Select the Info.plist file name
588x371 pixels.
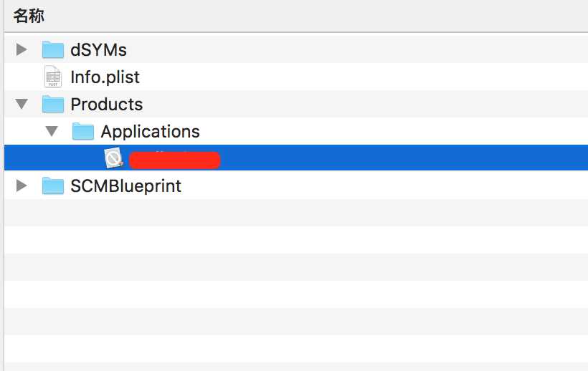point(105,77)
